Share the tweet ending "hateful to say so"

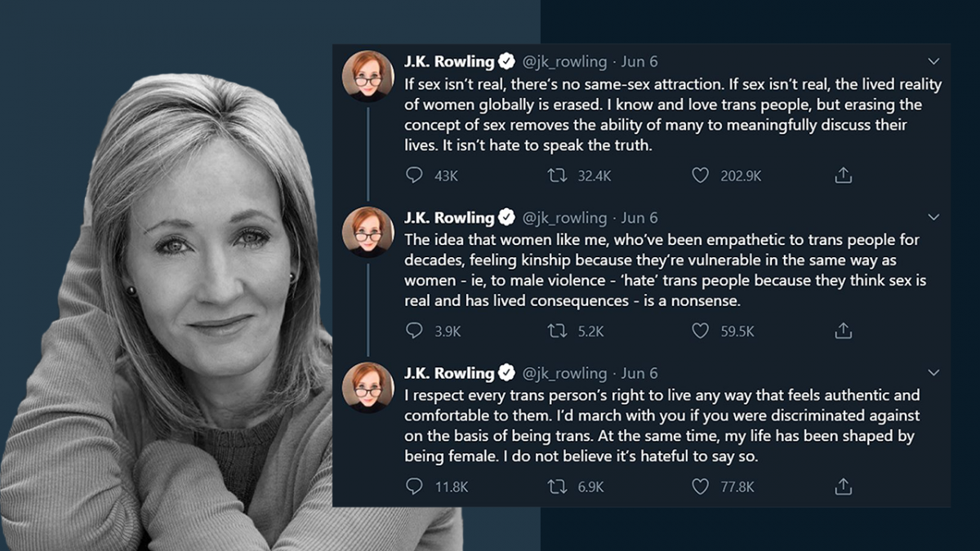[843, 487]
